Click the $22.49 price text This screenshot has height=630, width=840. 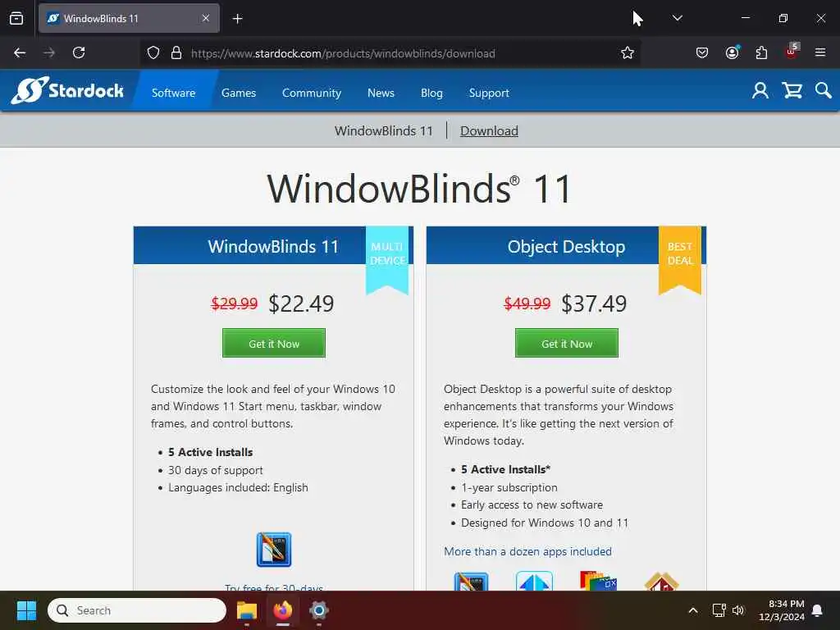(x=301, y=304)
